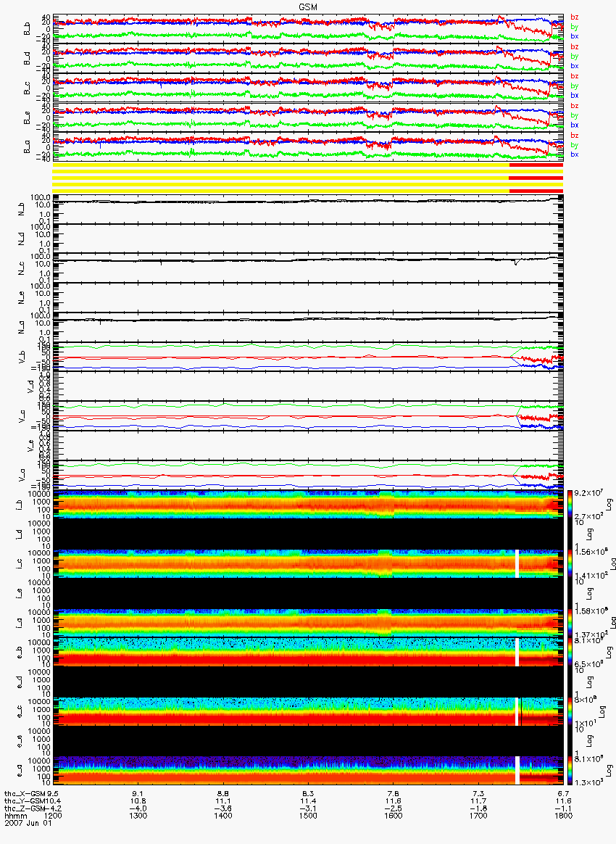Click Y-GSM value 11.4
616x844 pixels.
point(308,801)
